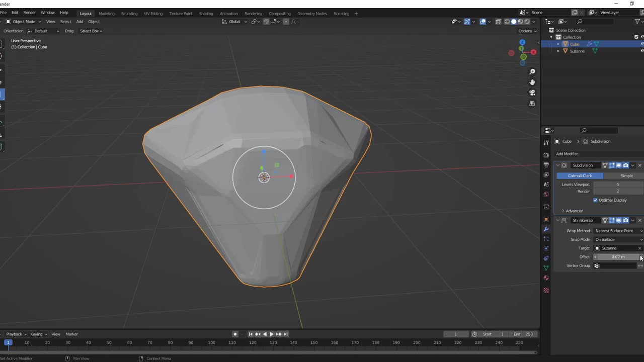Open the Tool properties tab icon
644x362 pixels.
(x=546, y=143)
